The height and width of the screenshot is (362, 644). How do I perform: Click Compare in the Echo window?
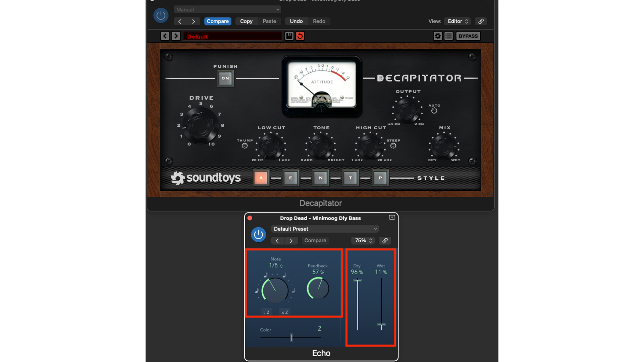pos(315,241)
